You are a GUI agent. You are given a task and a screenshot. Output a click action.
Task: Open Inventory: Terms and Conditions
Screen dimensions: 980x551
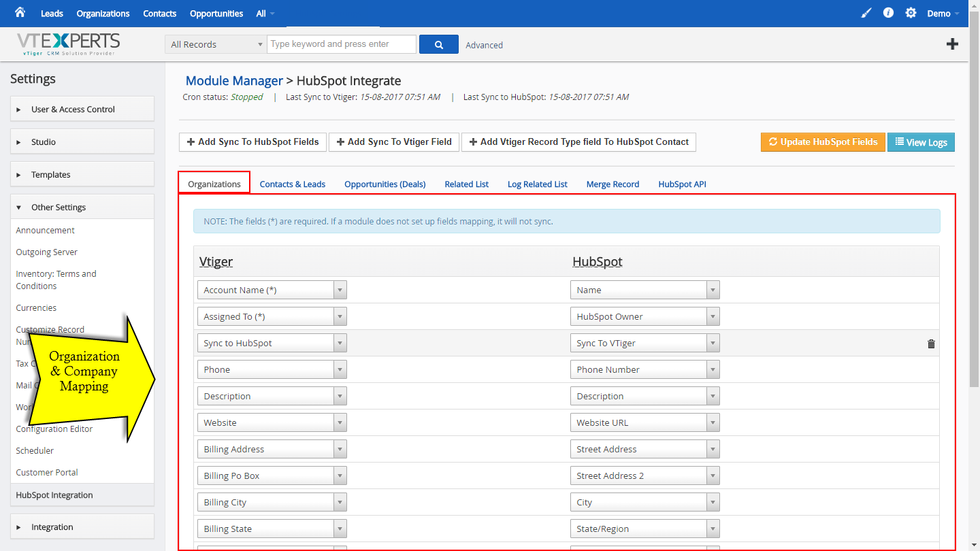coord(56,280)
